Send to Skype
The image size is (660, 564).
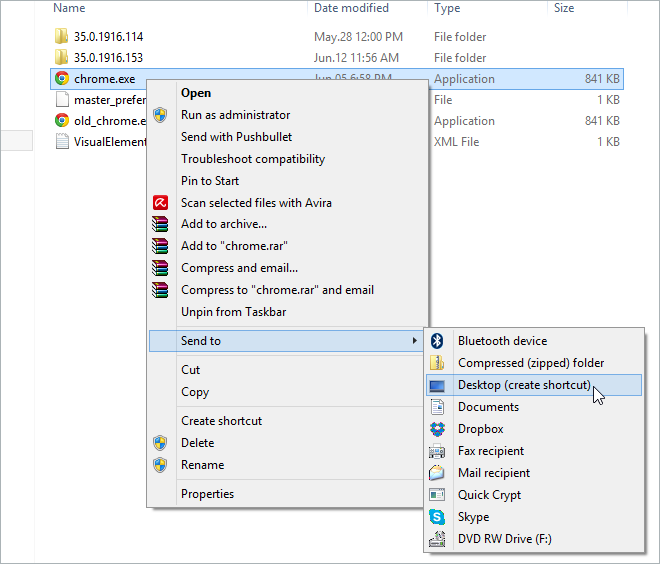tap(534, 517)
